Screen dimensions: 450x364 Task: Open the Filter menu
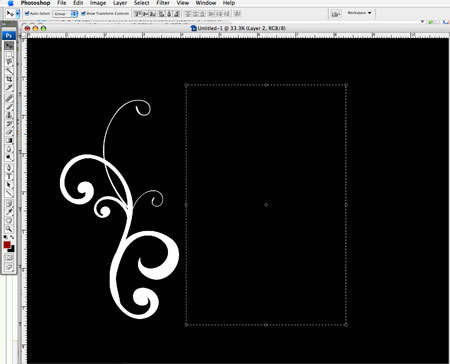(163, 3)
